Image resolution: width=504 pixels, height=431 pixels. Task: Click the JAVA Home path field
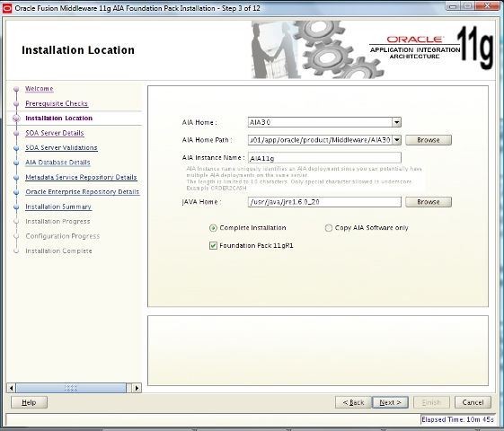[324, 202]
